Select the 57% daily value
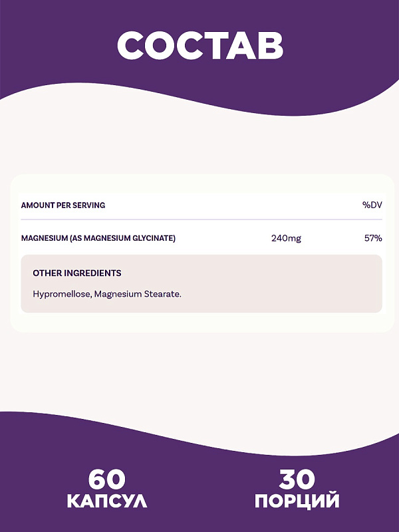399x532 pixels. (x=373, y=238)
